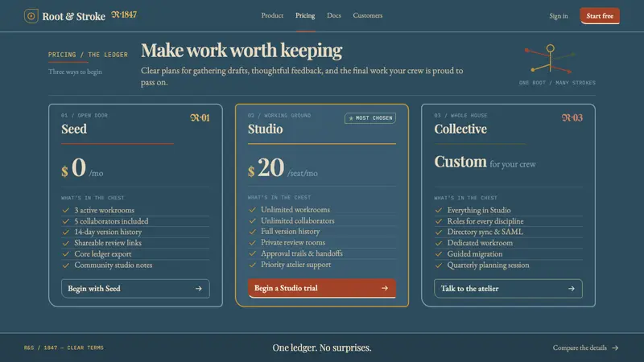Click the Collective plan title
This screenshot has width=644, height=362.
tap(460, 129)
